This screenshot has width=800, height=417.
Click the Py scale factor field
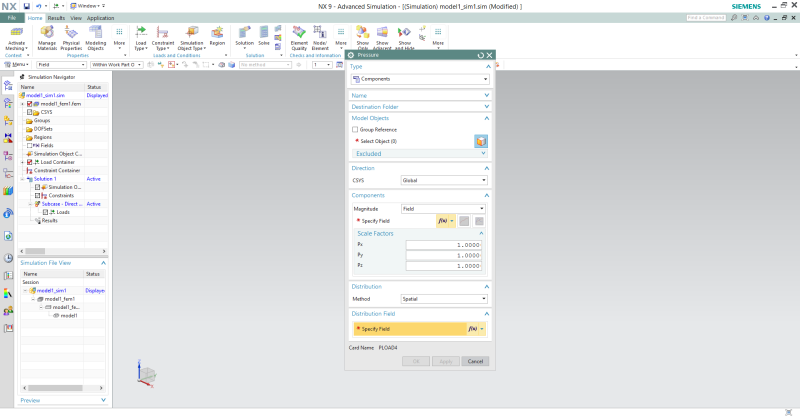click(443, 255)
